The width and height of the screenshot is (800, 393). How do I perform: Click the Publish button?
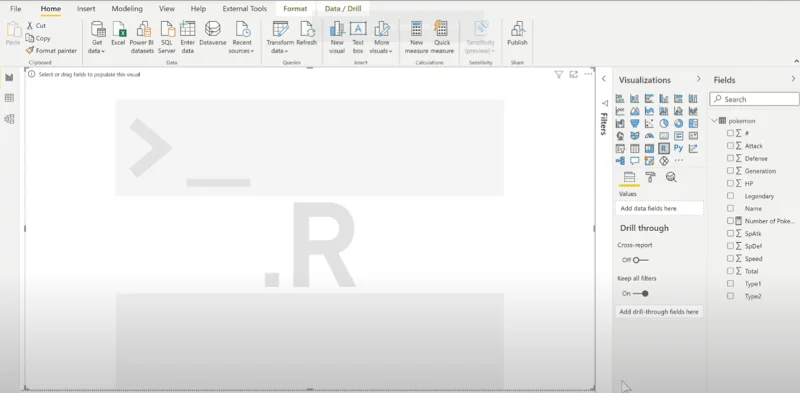(x=517, y=34)
